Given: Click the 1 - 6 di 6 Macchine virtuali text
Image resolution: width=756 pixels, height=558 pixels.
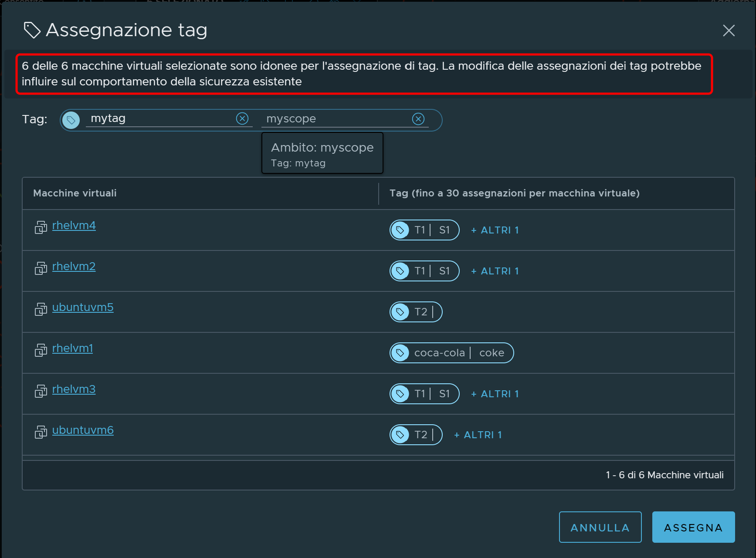Looking at the screenshot, I should [664, 475].
